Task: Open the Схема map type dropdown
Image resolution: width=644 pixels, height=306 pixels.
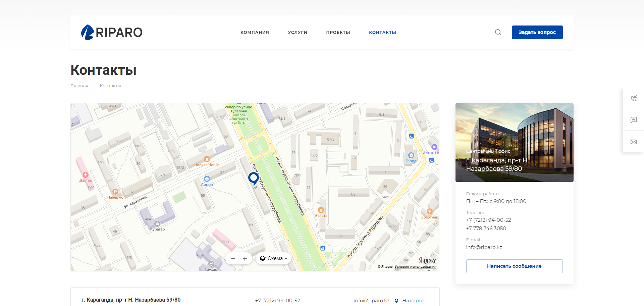Action: coord(273,258)
